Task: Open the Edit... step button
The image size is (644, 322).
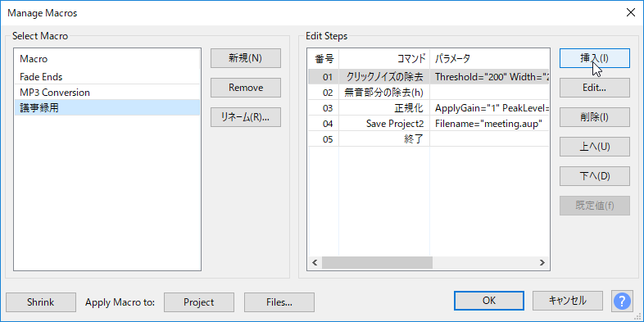Action: (x=594, y=88)
